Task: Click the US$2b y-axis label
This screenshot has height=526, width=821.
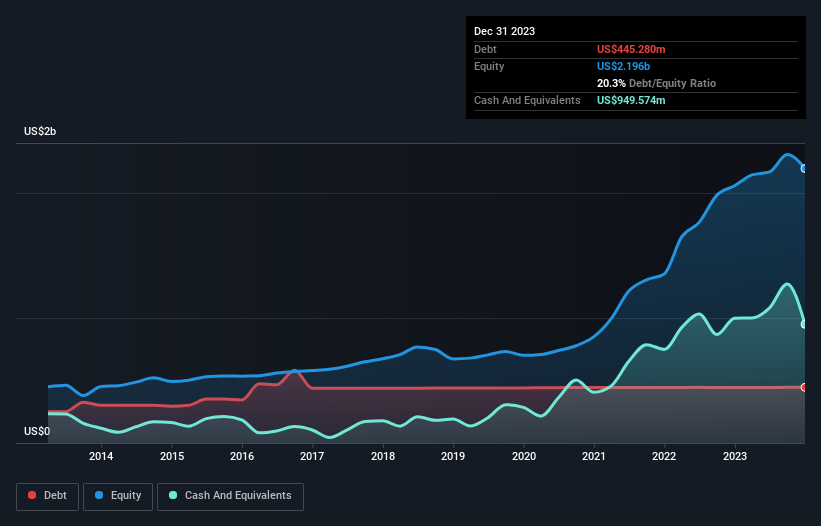Action: [x=40, y=131]
